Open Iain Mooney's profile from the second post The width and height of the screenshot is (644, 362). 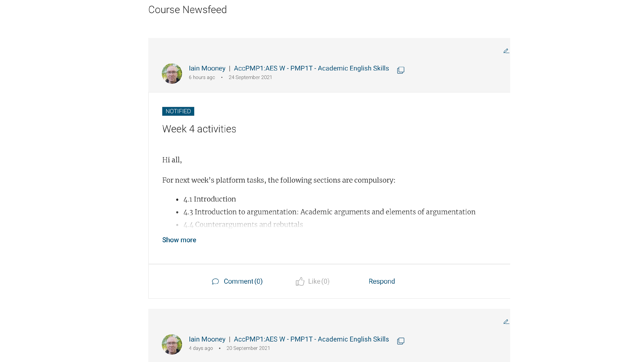pos(207,339)
